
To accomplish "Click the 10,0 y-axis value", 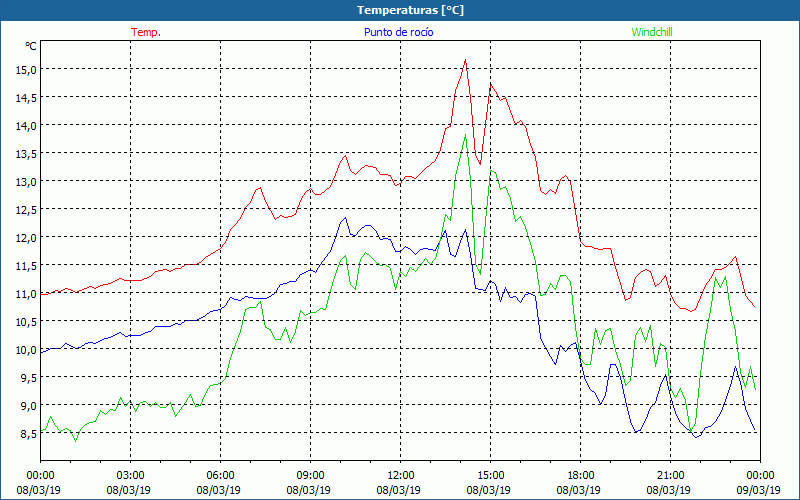I will tap(26, 350).
